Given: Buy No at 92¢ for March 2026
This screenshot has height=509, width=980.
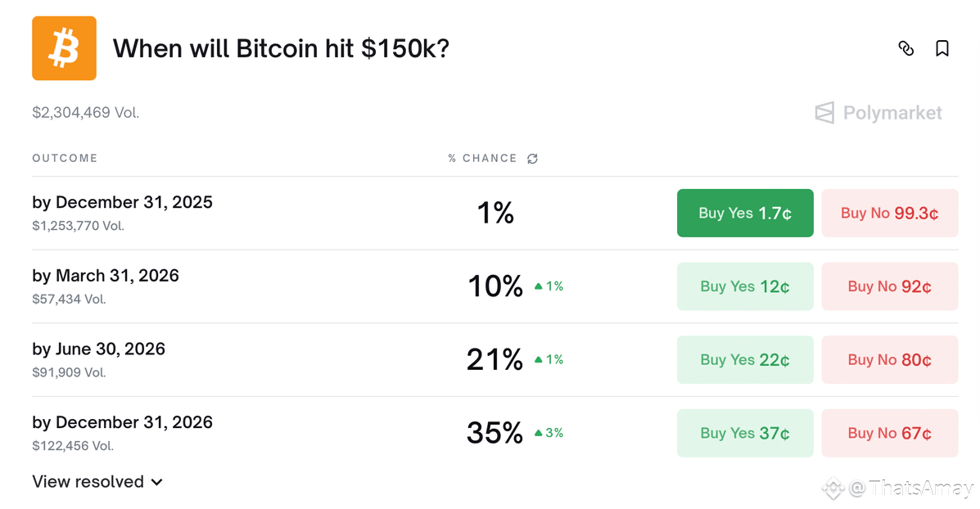Looking at the screenshot, I should pos(889,286).
